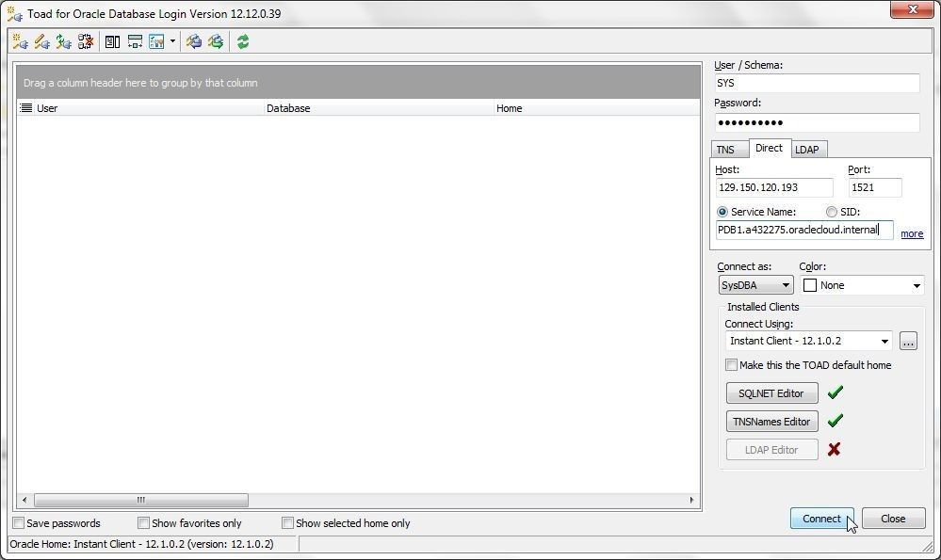Click the Password input field
The width and height of the screenshot is (941, 560).
point(817,122)
